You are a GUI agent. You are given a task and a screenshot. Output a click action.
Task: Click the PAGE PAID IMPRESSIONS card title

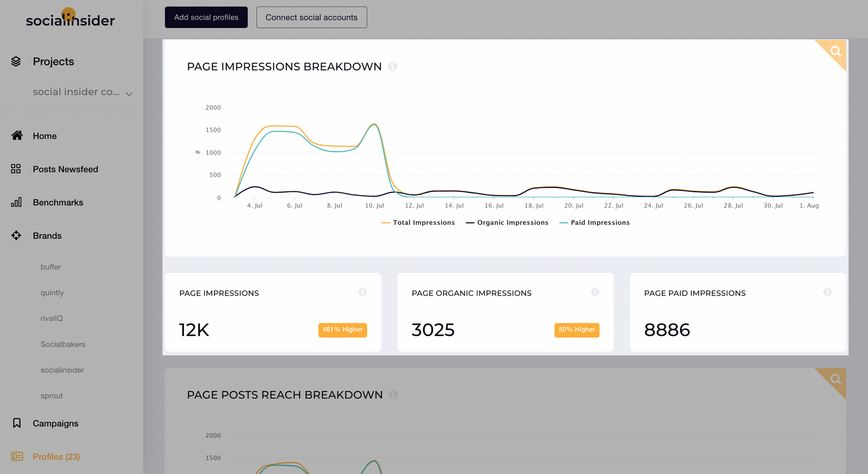coord(695,293)
